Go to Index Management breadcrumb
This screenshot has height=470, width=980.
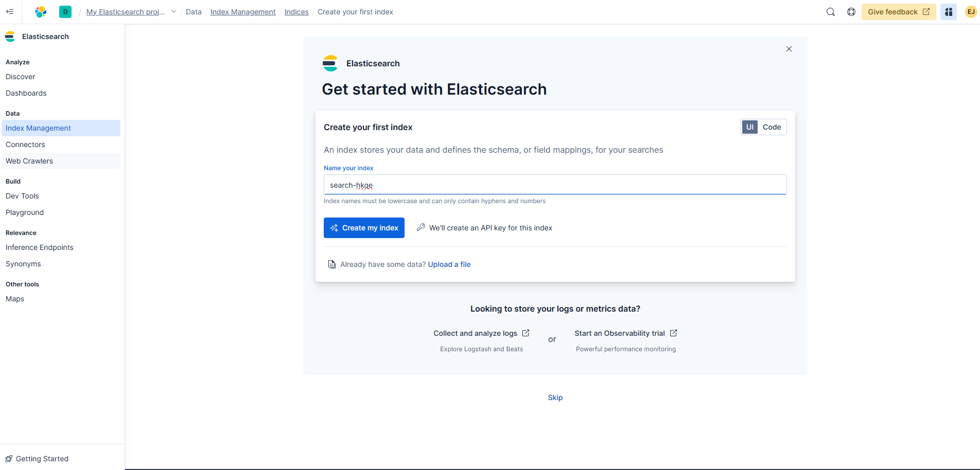tap(243, 12)
